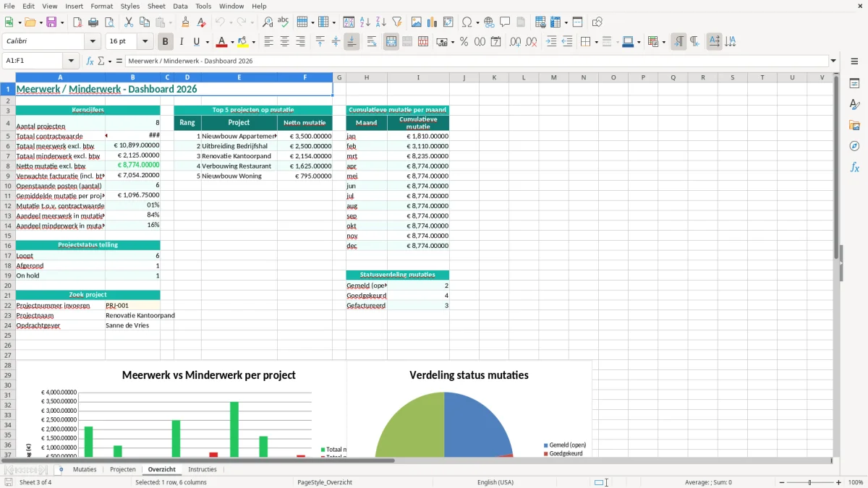Viewport: 868px width, 488px height.
Task: Open the Sheet menu
Action: [x=156, y=6]
